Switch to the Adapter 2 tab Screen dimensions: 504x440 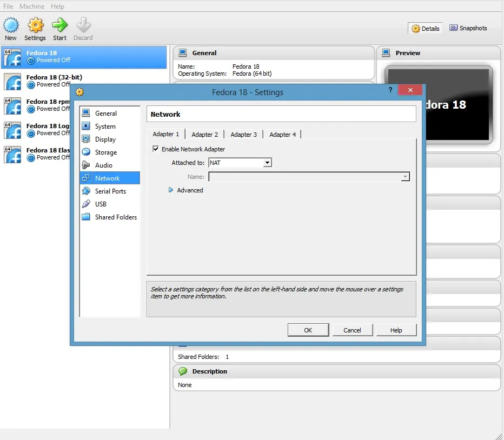(x=205, y=135)
